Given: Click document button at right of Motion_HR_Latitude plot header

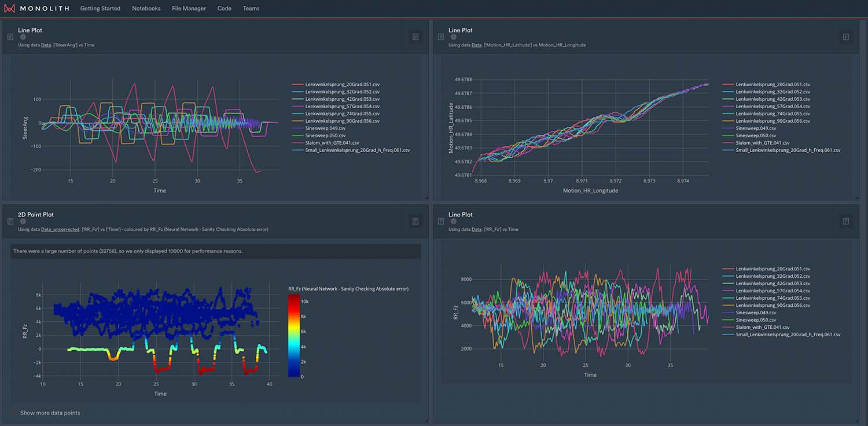Looking at the screenshot, I should tap(846, 37).
